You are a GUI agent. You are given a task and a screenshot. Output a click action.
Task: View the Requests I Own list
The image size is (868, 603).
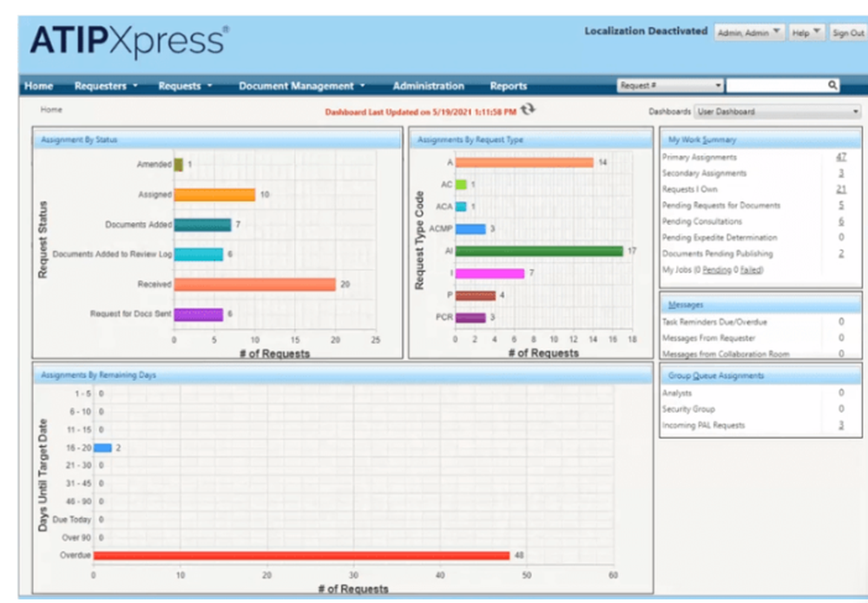[839, 189]
